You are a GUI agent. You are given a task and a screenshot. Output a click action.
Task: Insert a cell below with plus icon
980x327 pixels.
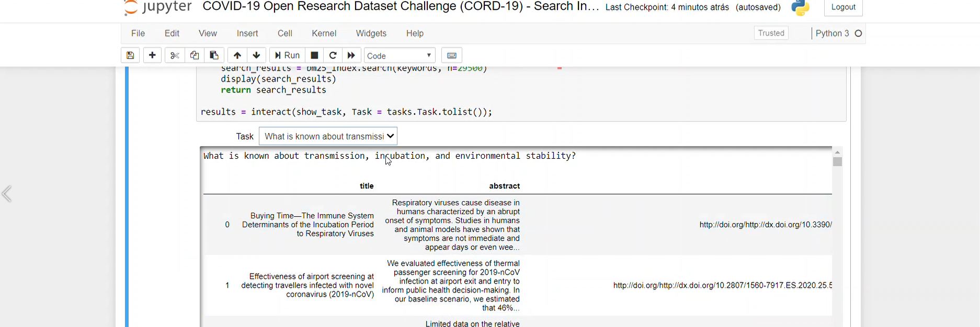152,55
